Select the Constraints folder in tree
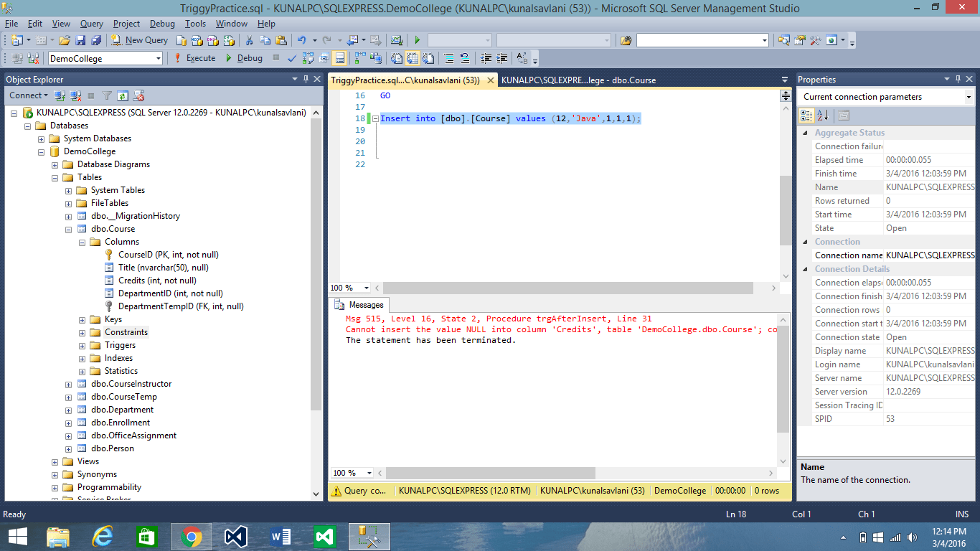Image resolution: width=980 pixels, height=551 pixels. [126, 332]
